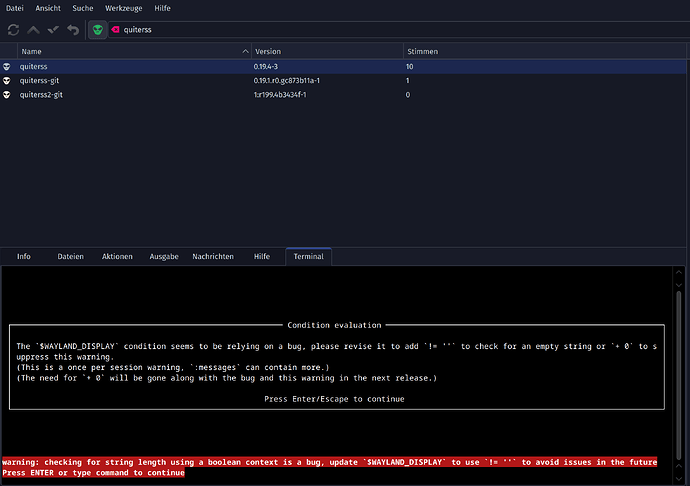Sort packages by Stimmen column header
The height and width of the screenshot is (486, 690).
[545, 52]
